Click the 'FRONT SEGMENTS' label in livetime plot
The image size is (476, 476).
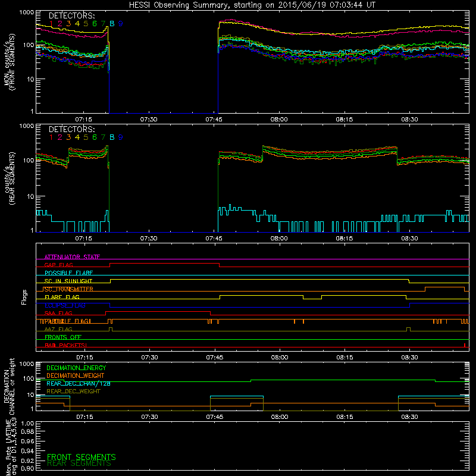pyautogui.click(x=82, y=457)
